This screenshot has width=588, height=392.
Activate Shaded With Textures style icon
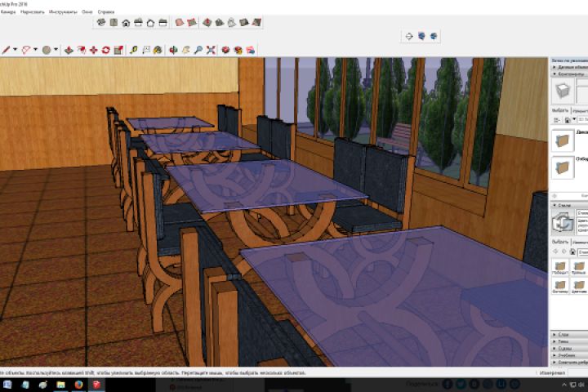pyautogui.click(x=244, y=23)
